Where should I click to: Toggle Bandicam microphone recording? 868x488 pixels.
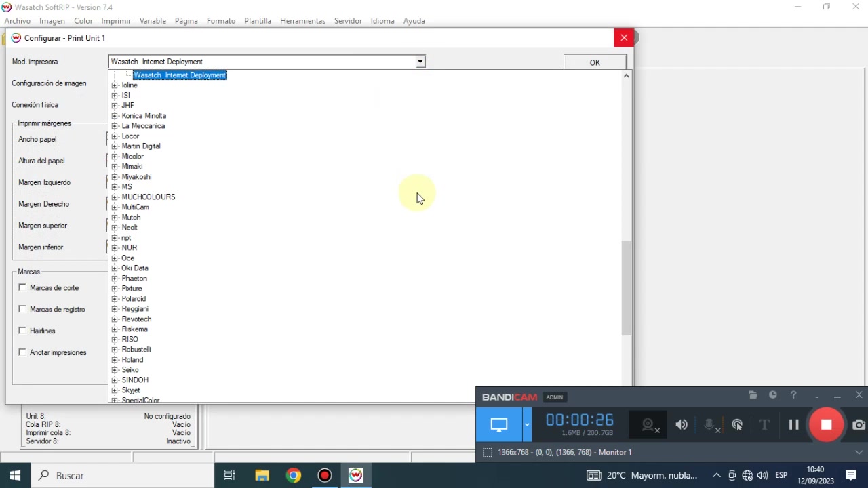[709, 425]
